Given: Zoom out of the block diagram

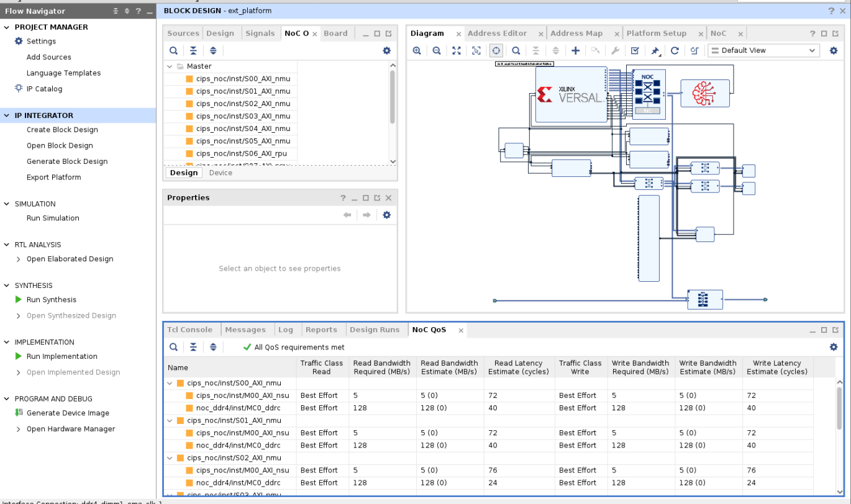Looking at the screenshot, I should click(437, 51).
